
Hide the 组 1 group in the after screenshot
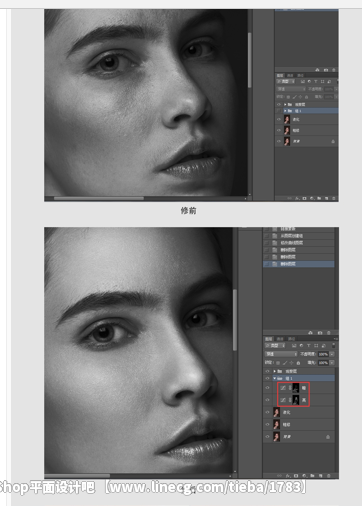coord(267,378)
